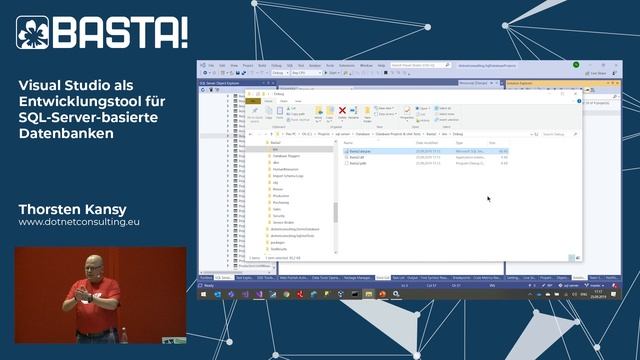Click Explorer address bar Back arrow
Viewport: 640px width, 360px height.
250,134
